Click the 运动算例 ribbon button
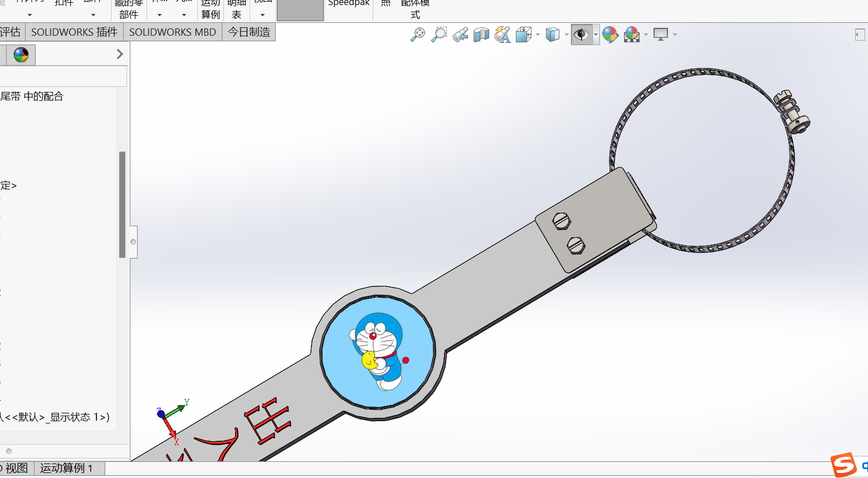Viewport: 868px width, 478px height. point(211,9)
